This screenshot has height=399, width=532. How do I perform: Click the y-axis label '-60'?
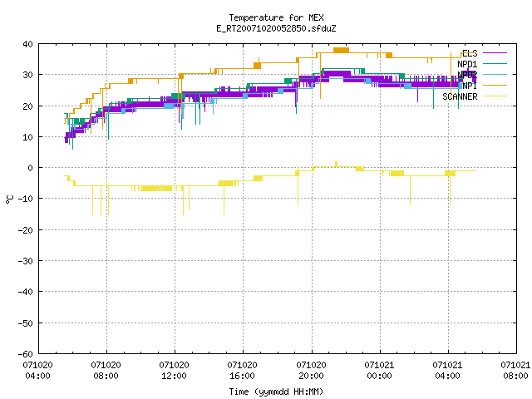click(x=26, y=354)
